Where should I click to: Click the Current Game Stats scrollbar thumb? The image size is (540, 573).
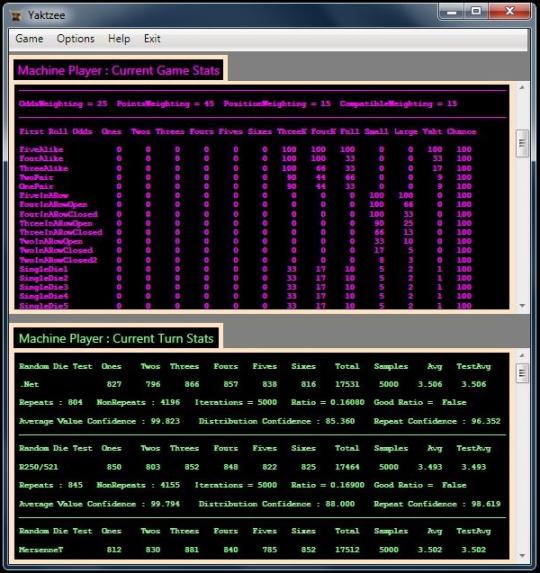[522, 143]
